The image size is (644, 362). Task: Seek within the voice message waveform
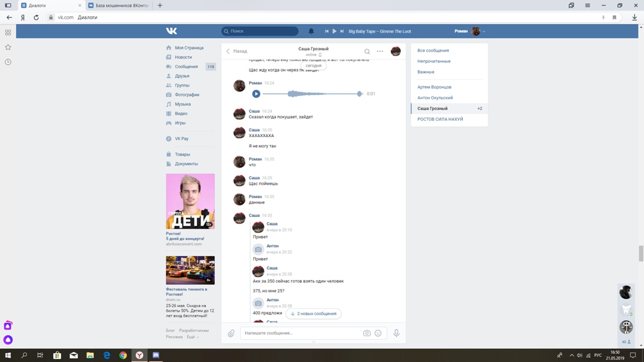pos(312,94)
